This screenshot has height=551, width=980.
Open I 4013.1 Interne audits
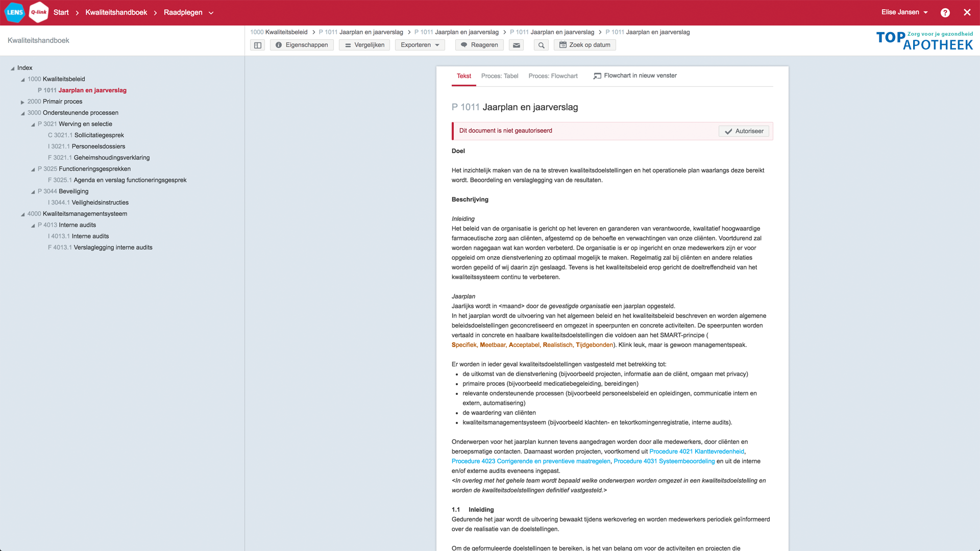click(78, 236)
